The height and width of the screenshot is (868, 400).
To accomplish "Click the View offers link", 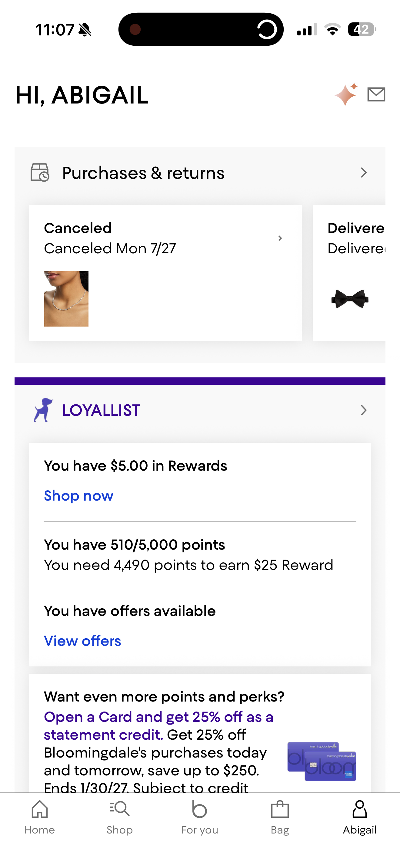I will tap(82, 641).
